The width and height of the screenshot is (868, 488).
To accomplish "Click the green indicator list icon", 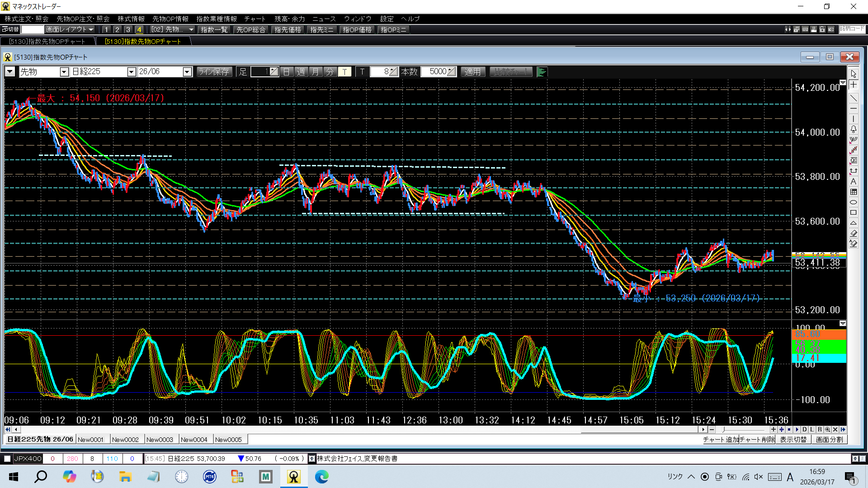I will pyautogui.click(x=542, y=72).
